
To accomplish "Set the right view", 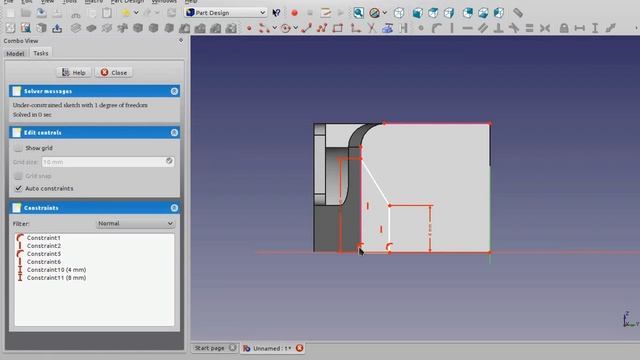I will [x=449, y=13].
